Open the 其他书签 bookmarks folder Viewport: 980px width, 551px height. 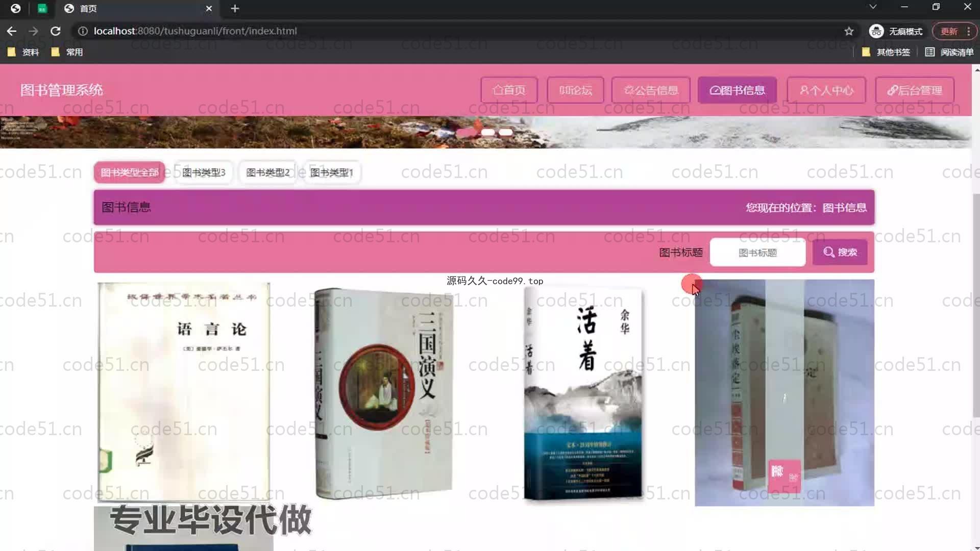(886, 52)
